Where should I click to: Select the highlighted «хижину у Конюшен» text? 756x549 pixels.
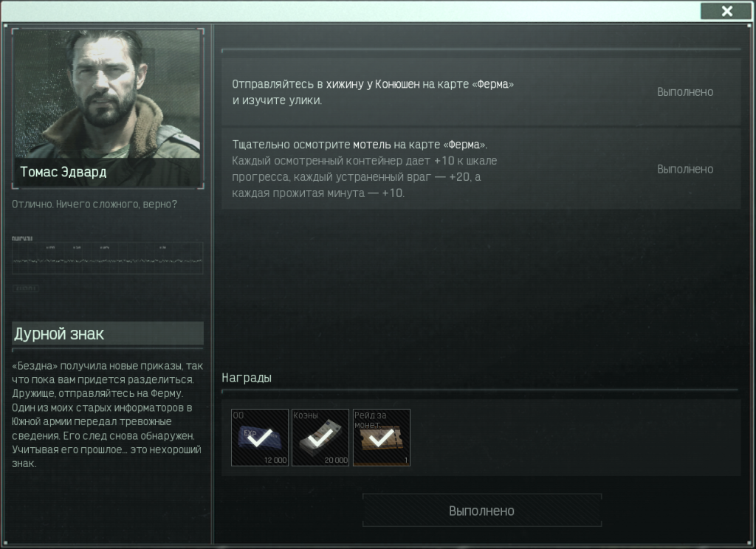point(373,84)
